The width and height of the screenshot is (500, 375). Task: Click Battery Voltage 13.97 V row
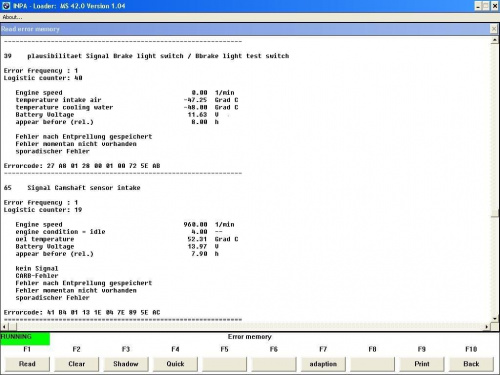(117, 247)
